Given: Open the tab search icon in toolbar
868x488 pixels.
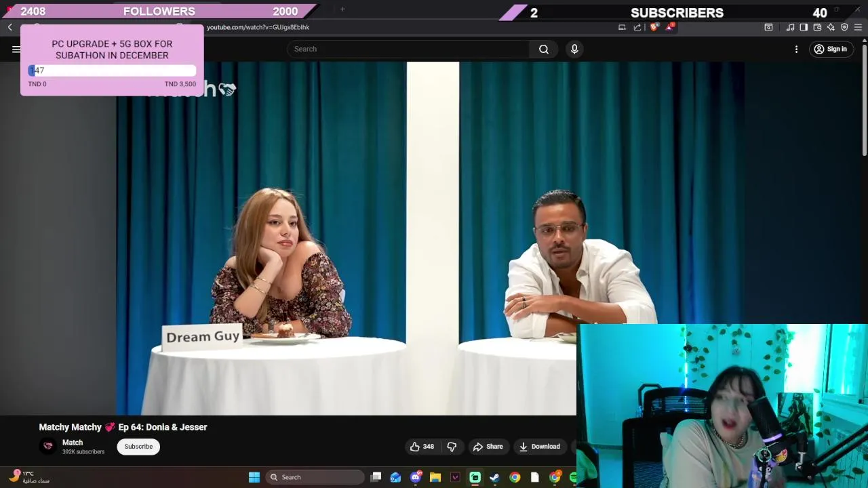Looking at the screenshot, I should [x=768, y=27].
